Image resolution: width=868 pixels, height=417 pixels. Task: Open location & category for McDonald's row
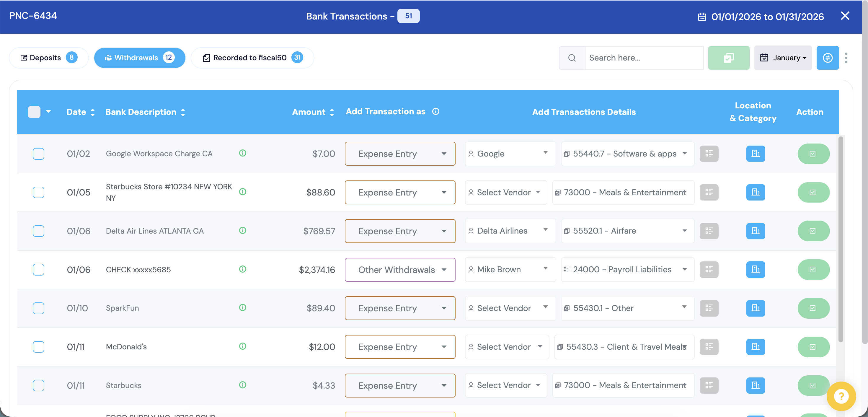pos(756,347)
